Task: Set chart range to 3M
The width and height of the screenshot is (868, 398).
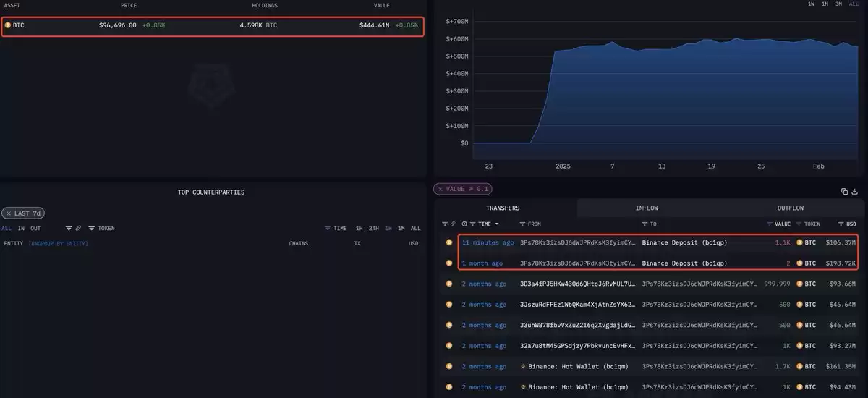Action: click(838, 4)
